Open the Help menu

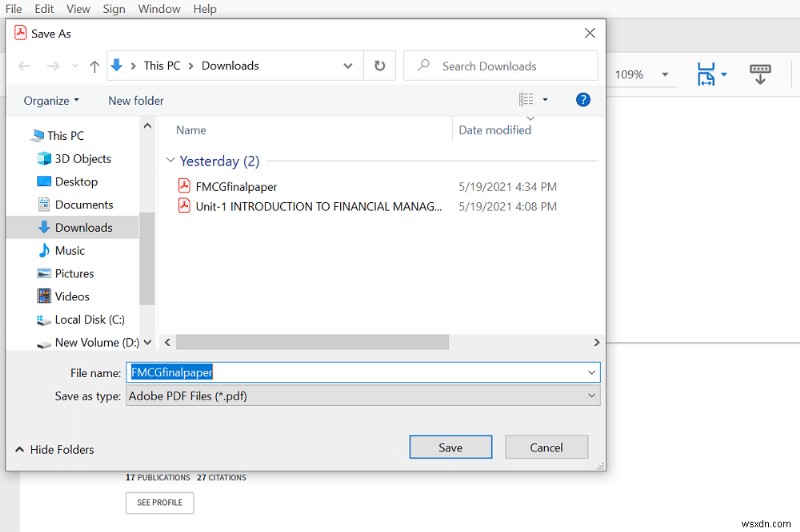point(205,9)
